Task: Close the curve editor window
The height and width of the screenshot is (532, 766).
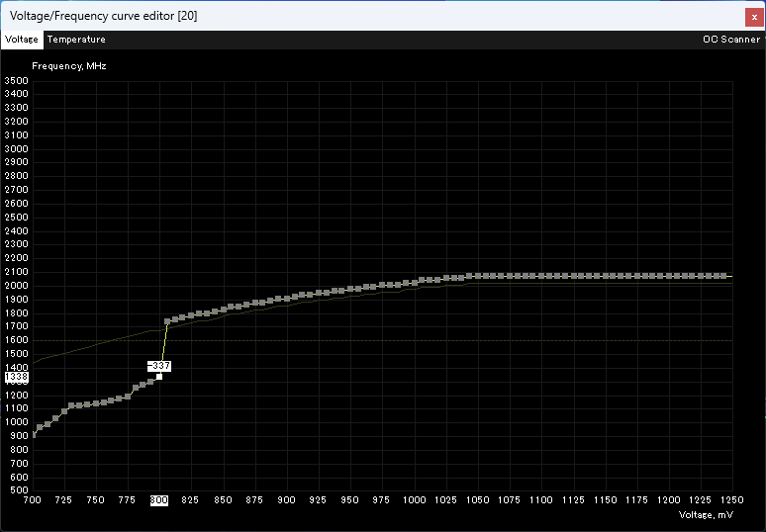Action: [x=754, y=17]
